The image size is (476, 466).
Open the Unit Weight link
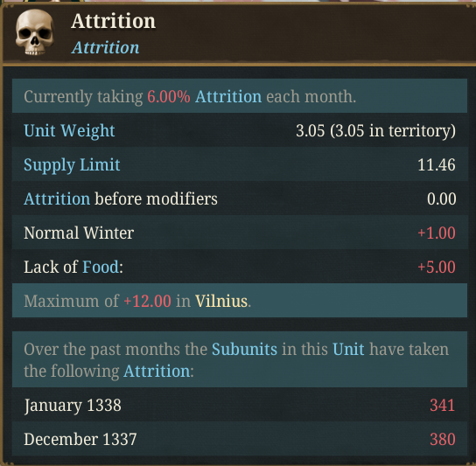[69, 131]
